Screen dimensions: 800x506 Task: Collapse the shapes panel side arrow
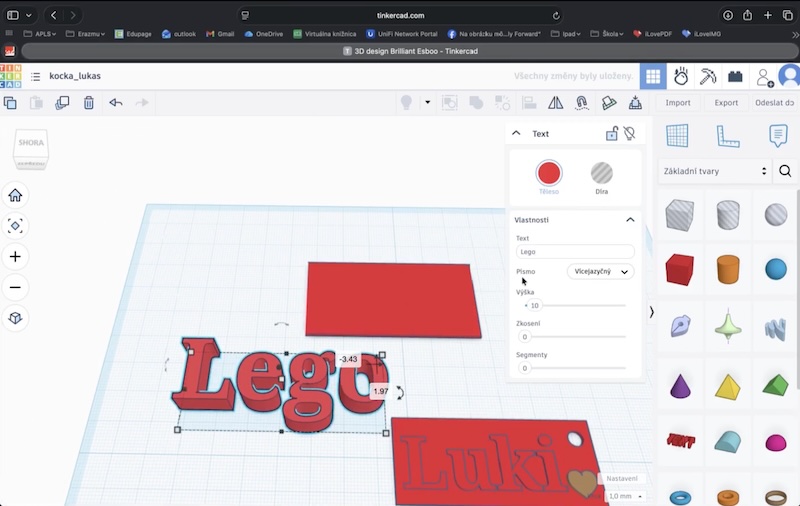(652, 312)
